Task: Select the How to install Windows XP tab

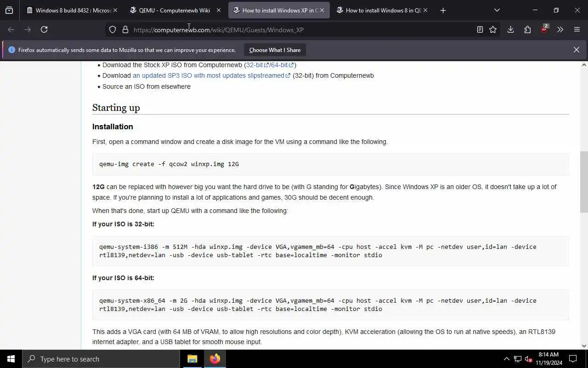Action: [278, 10]
